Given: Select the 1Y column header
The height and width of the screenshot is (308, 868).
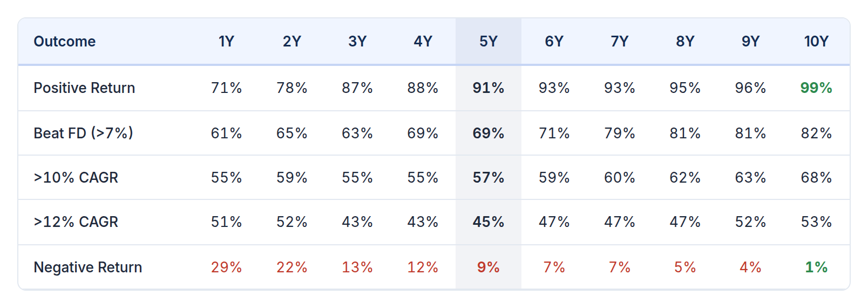Looking at the screenshot, I should point(226,42).
